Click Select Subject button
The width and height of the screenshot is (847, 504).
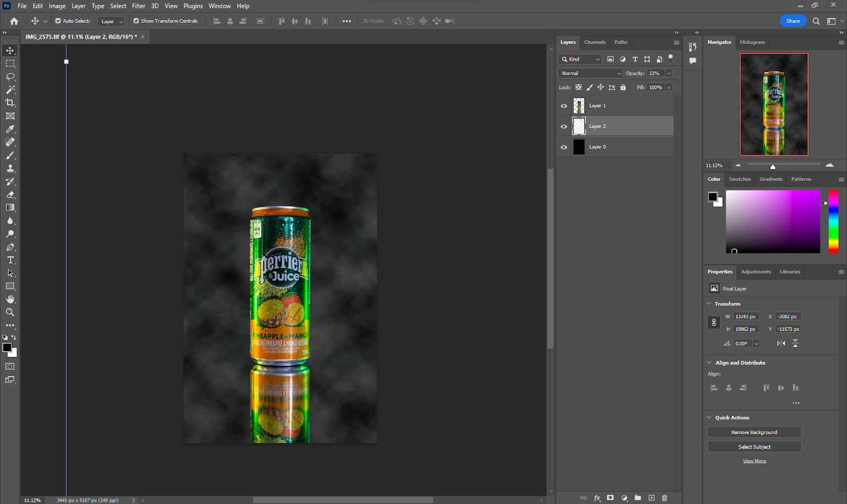(754, 447)
